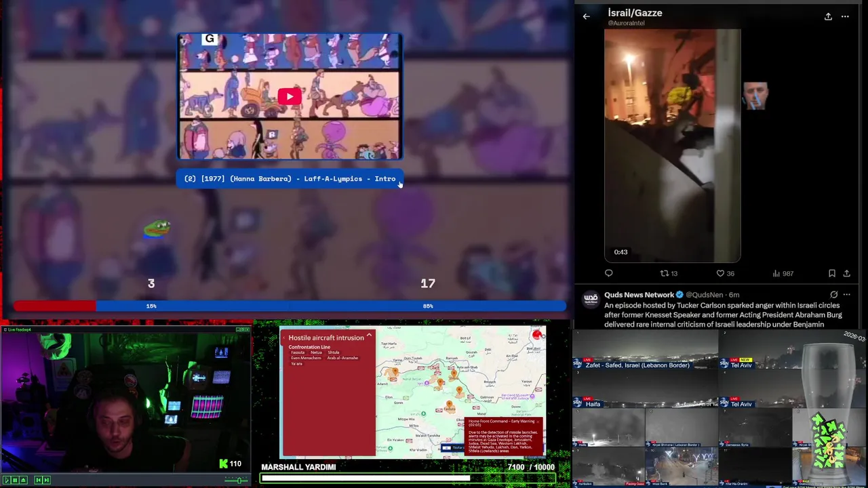
Task: Play the Laff-A-Lympics YouTube video
Action: click(x=290, y=96)
